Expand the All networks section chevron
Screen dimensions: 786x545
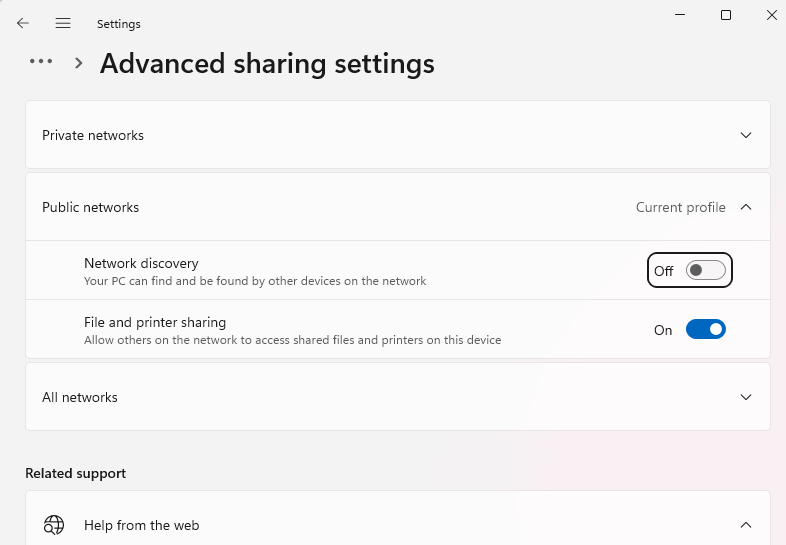coord(745,397)
